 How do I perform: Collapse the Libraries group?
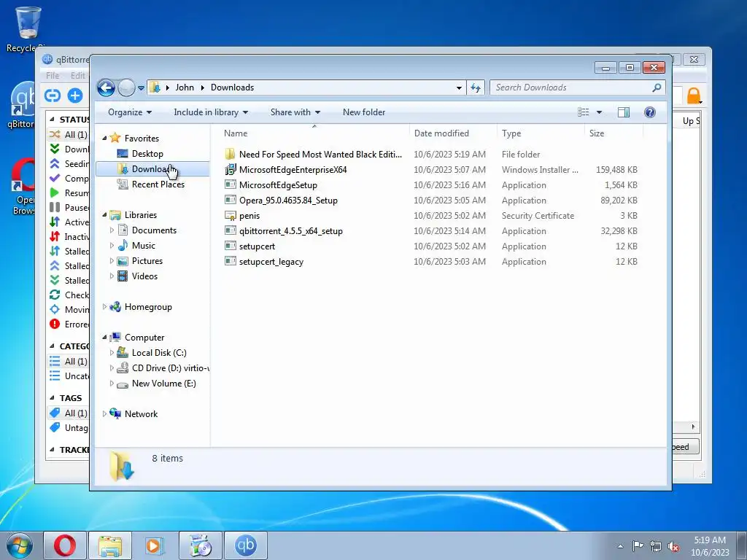[x=105, y=215]
